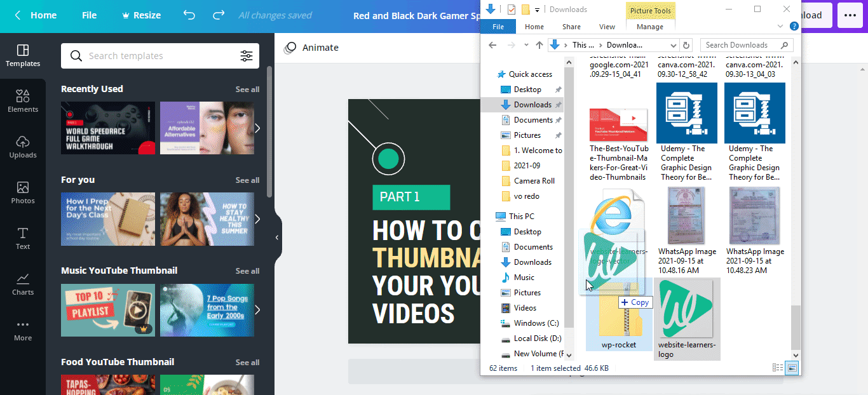
Task: Click the Properties checkmark icon in title bar
Action: [512, 10]
